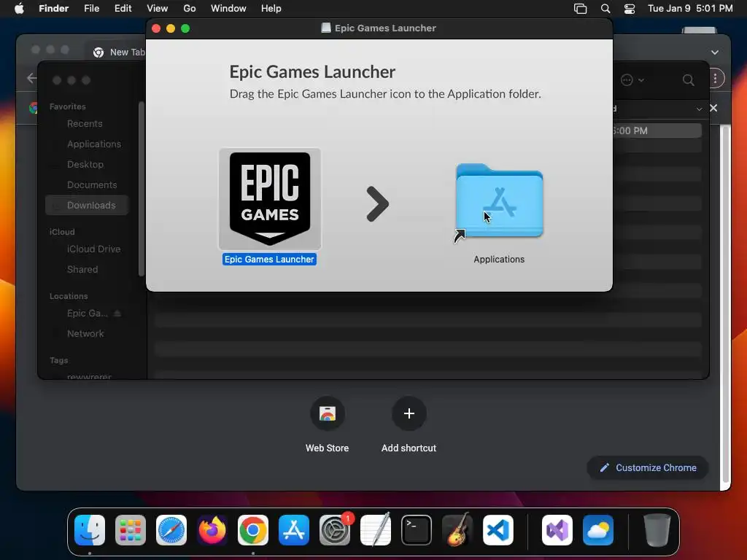Click the Applications folder shortcut icon
The height and width of the screenshot is (560, 747).
click(499, 202)
